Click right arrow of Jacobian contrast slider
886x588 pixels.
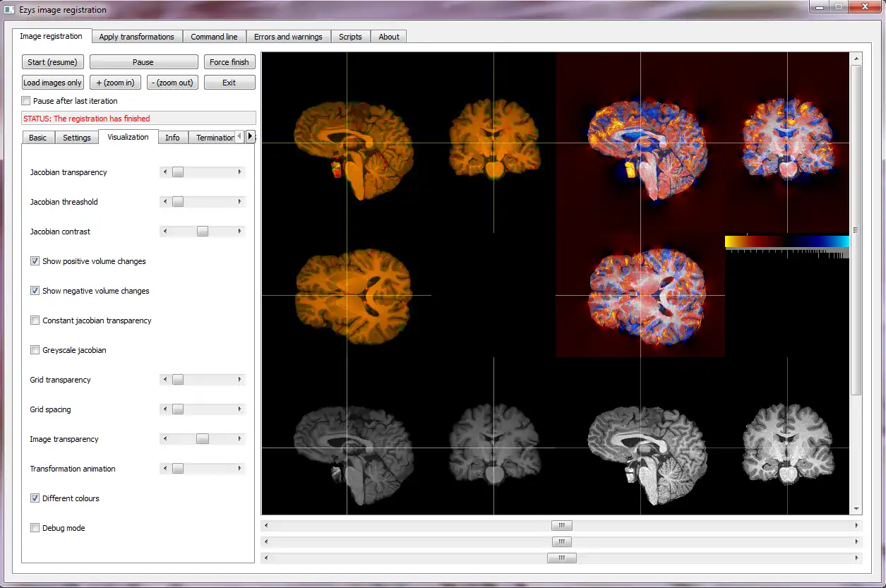point(239,232)
